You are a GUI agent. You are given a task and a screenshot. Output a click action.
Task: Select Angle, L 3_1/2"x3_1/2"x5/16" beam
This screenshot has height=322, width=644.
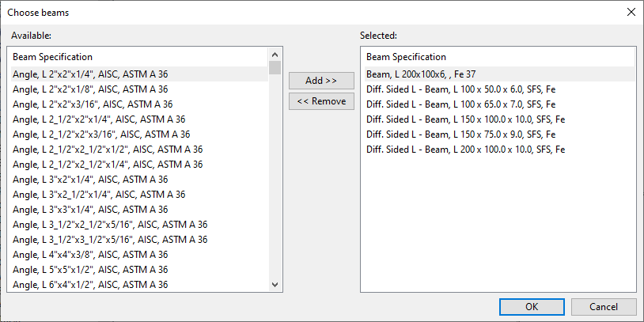pyautogui.click(x=110, y=240)
